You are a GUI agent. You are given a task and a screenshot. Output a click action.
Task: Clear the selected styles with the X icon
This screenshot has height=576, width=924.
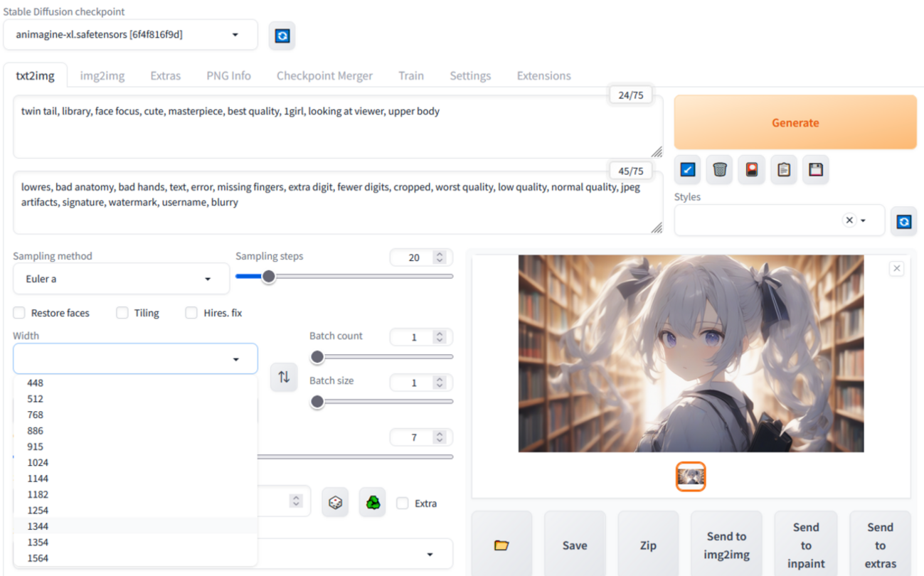[x=849, y=220]
